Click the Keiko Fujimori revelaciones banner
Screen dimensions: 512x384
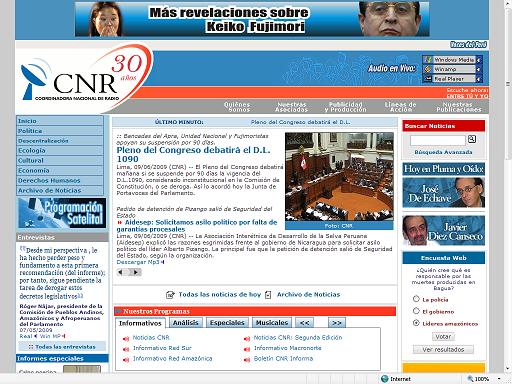pos(252,19)
